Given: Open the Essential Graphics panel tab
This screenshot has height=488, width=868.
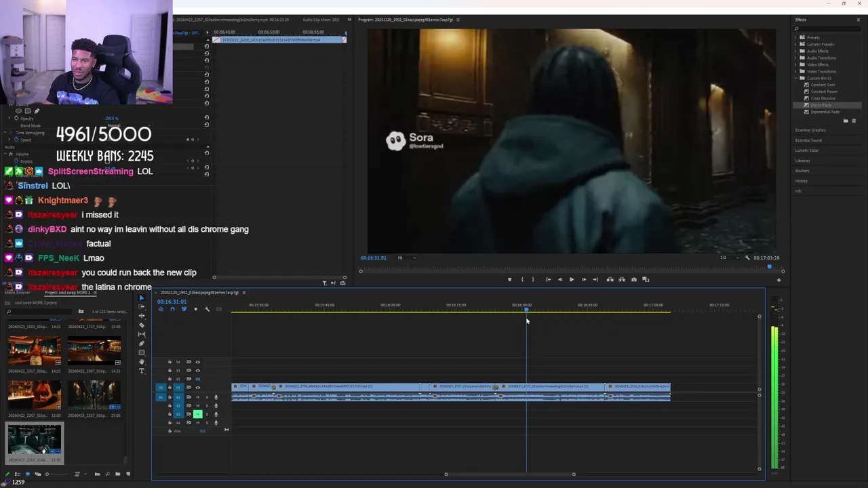Looking at the screenshot, I should pyautogui.click(x=810, y=130).
